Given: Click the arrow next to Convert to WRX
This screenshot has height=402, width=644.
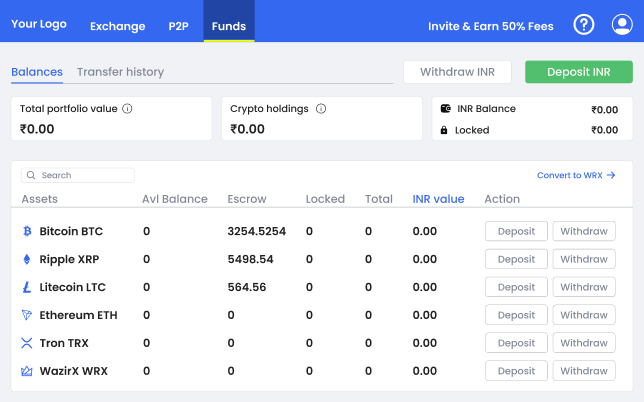Looking at the screenshot, I should (x=611, y=175).
